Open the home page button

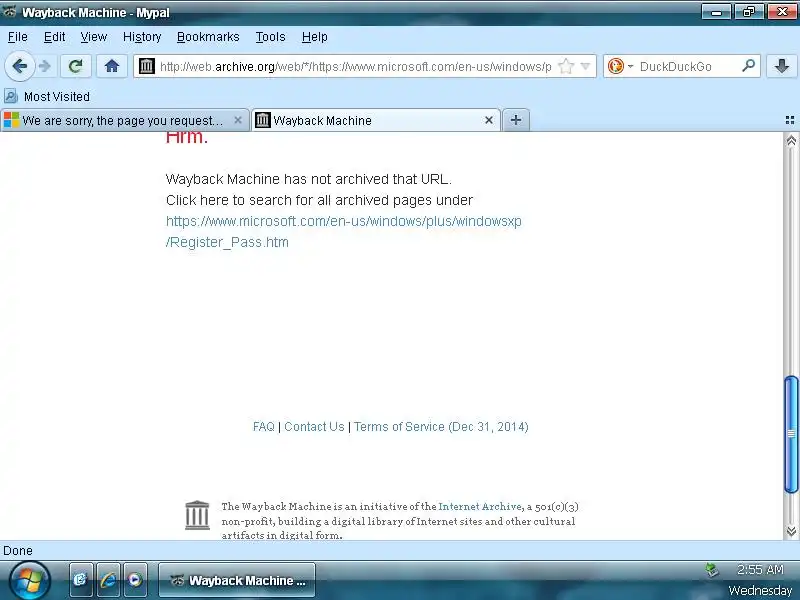point(112,66)
